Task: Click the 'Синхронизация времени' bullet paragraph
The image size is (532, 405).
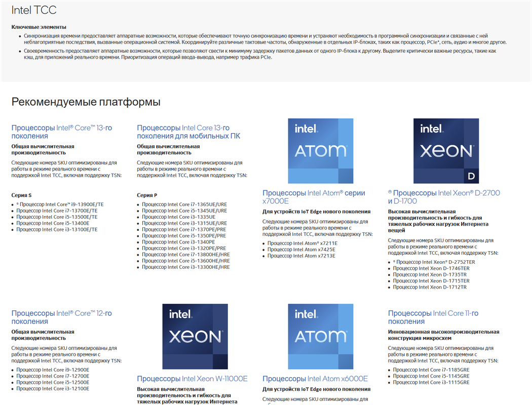Action: tap(265, 39)
